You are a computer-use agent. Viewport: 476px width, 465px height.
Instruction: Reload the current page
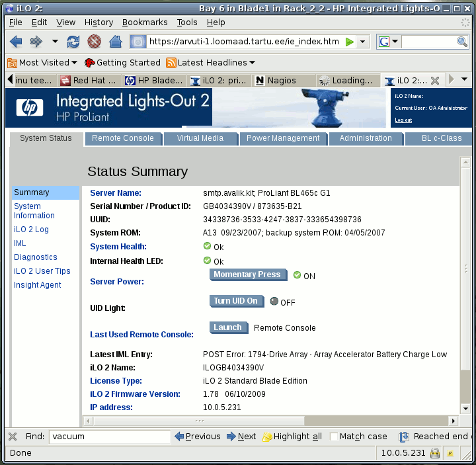(73, 42)
